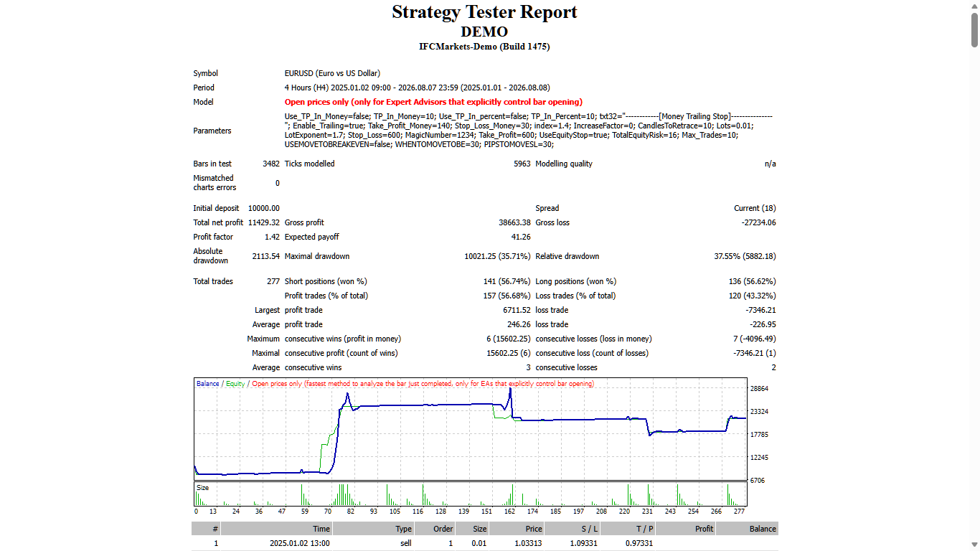The width and height of the screenshot is (980, 551).
Task: Click the spread value "Current (18)"
Action: 755,208
